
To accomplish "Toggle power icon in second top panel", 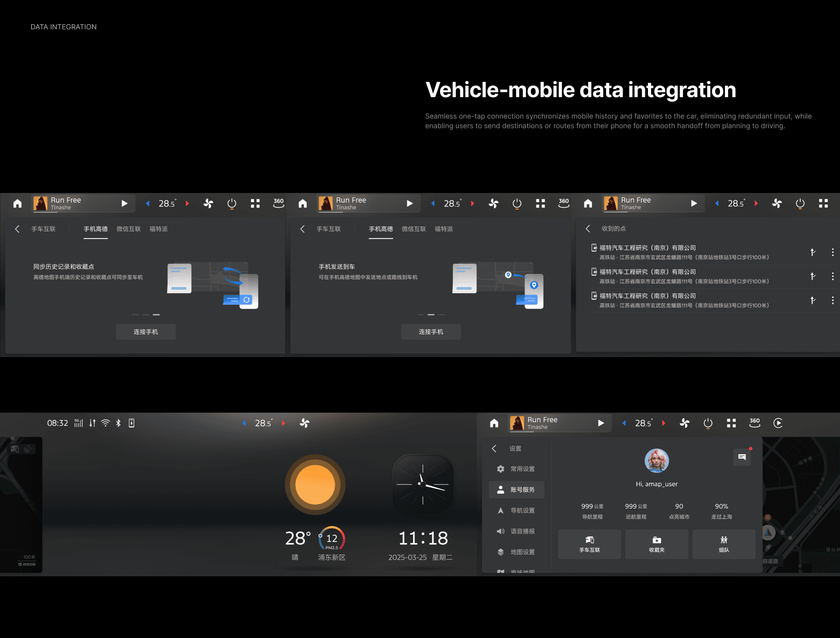I will (517, 203).
